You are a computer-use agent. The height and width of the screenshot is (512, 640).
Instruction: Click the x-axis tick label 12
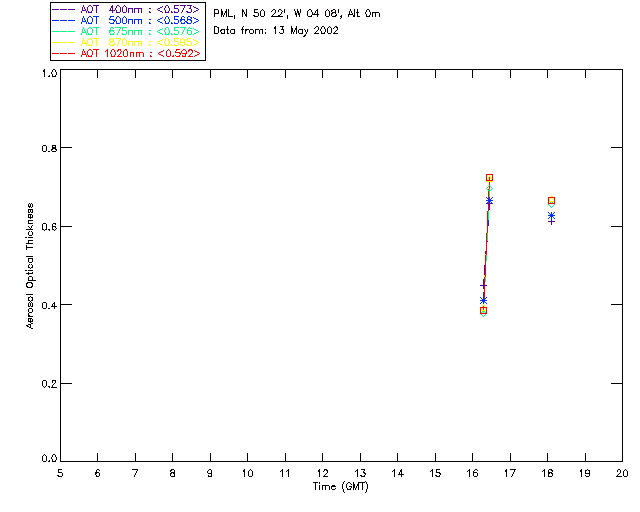pos(322,474)
